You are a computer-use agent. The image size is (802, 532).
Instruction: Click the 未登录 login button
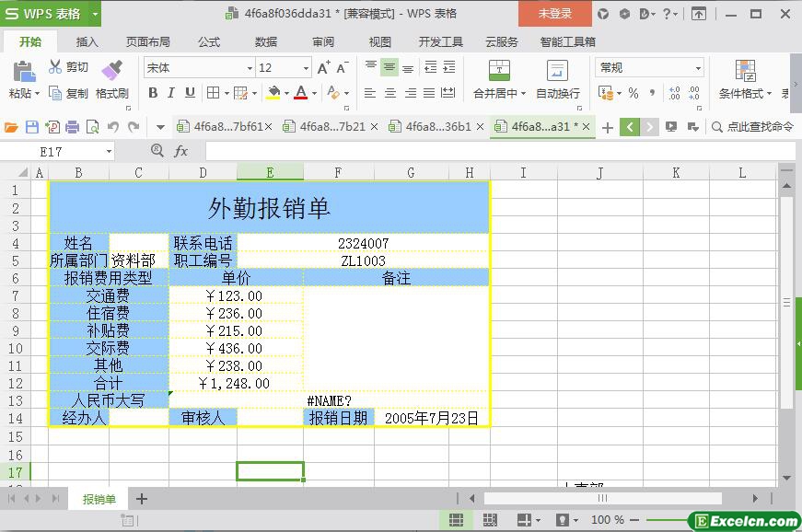554,14
